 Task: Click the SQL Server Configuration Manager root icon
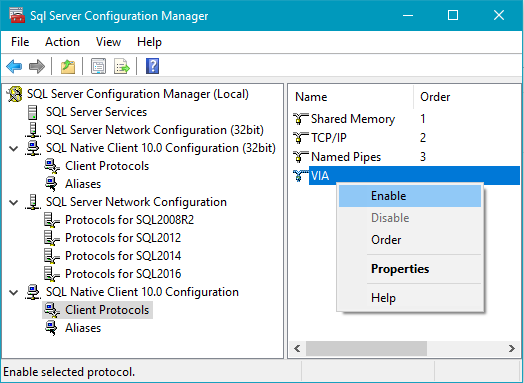click(15, 94)
